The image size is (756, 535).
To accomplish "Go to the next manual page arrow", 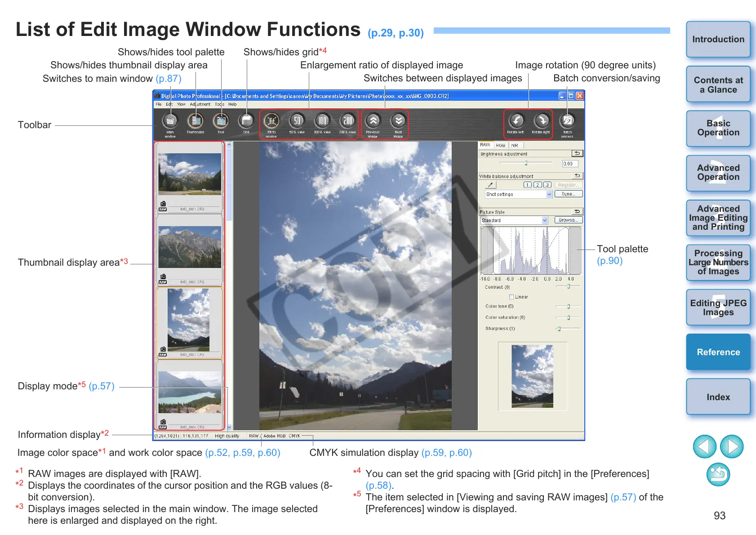I will point(732,446).
